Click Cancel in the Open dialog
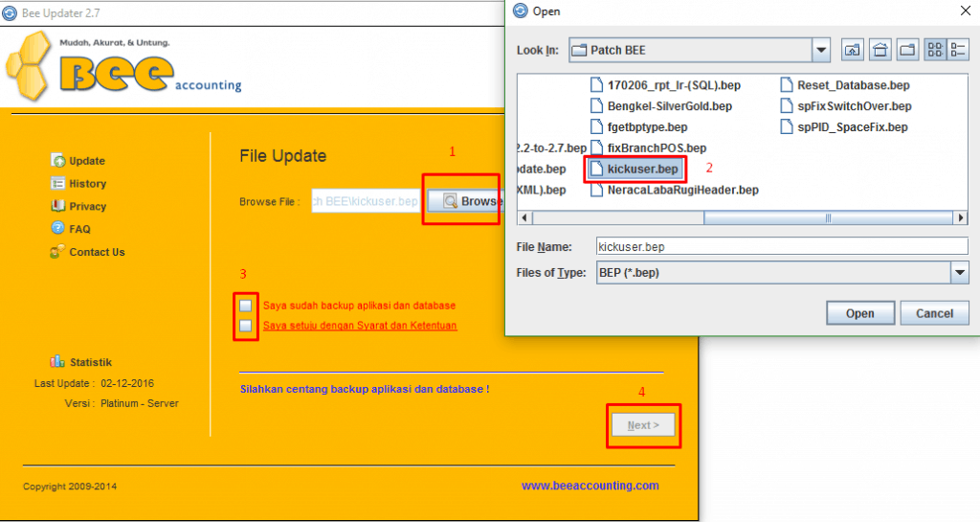Screen dimensions: 980x522 [934, 313]
